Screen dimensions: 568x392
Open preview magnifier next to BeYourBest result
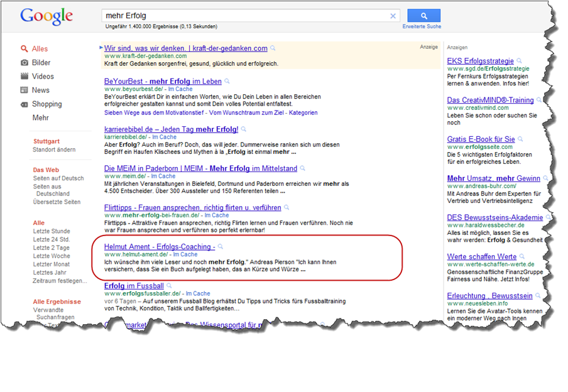coord(227,81)
